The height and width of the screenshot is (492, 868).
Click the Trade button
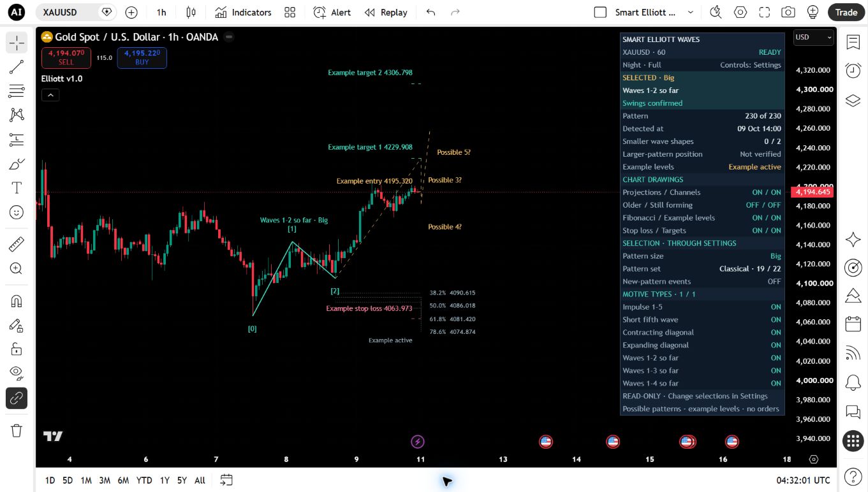tap(846, 12)
